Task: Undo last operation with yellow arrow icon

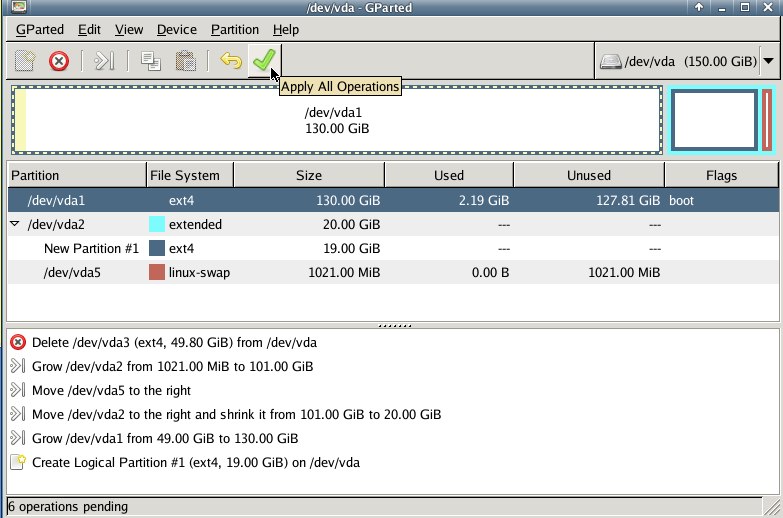Action: [x=231, y=60]
